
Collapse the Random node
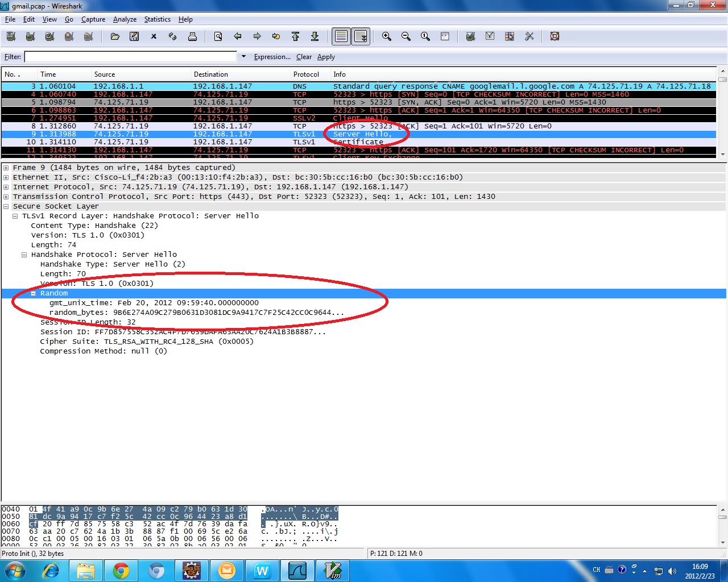(34, 293)
